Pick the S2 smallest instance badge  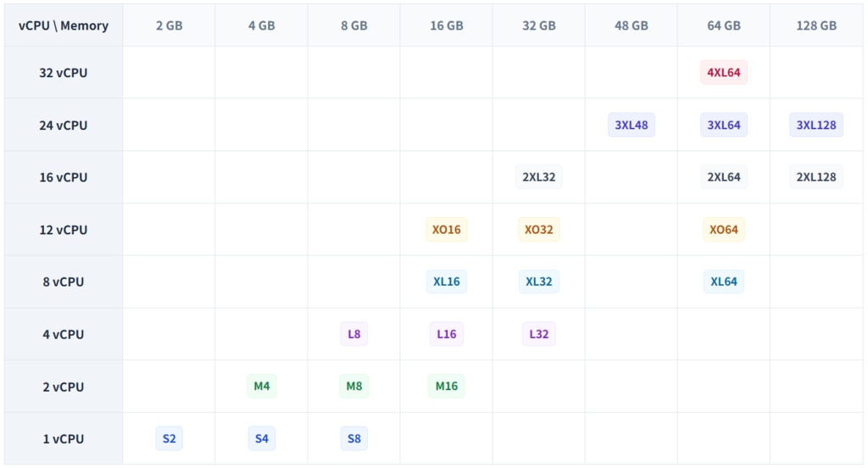click(x=169, y=438)
